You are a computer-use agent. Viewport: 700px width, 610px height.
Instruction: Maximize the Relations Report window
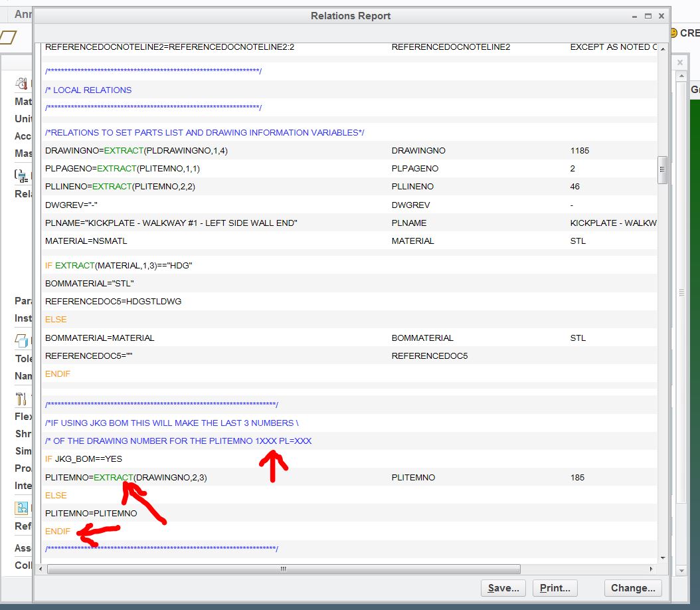[648, 16]
